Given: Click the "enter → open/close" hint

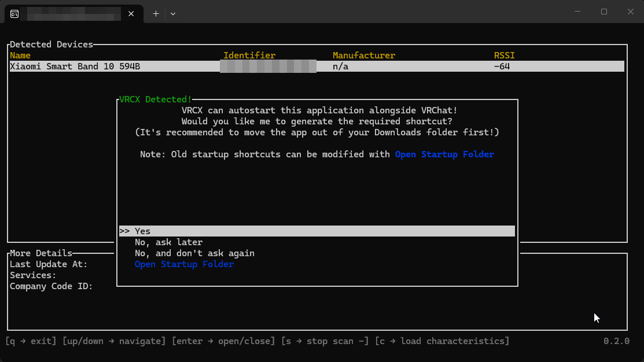Looking at the screenshot, I should 223,341.
